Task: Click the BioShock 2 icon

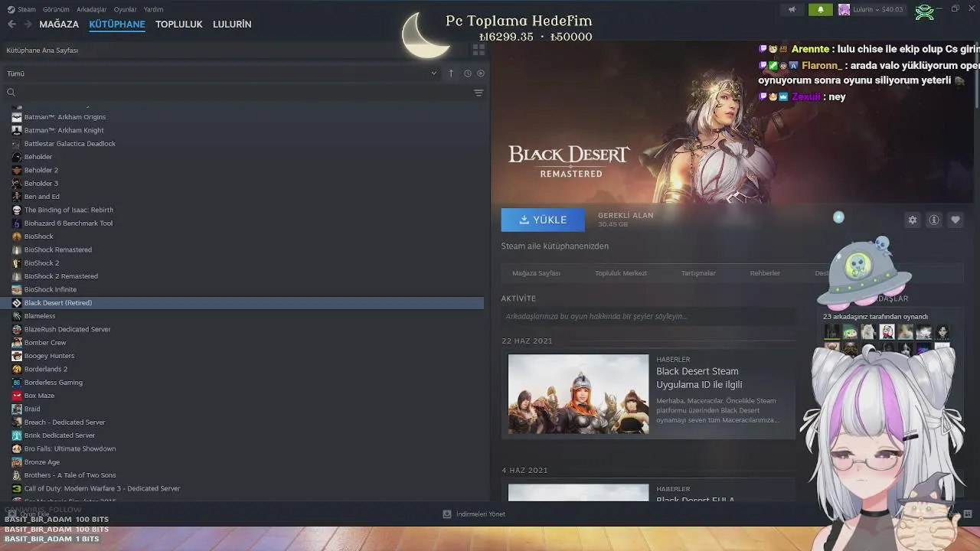Action: coord(17,263)
